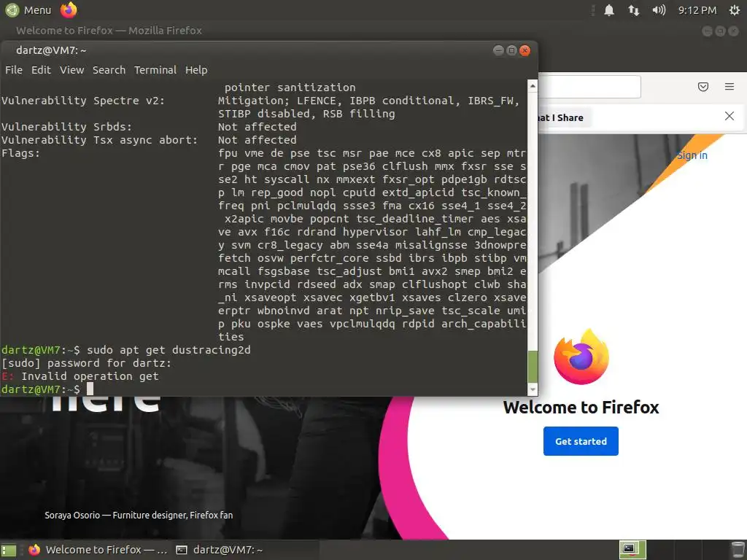Open the Ubuntu MATE Menu

click(28, 10)
